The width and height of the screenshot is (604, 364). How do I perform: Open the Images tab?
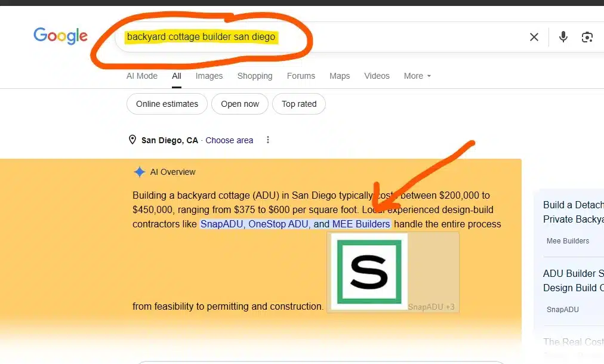209,76
